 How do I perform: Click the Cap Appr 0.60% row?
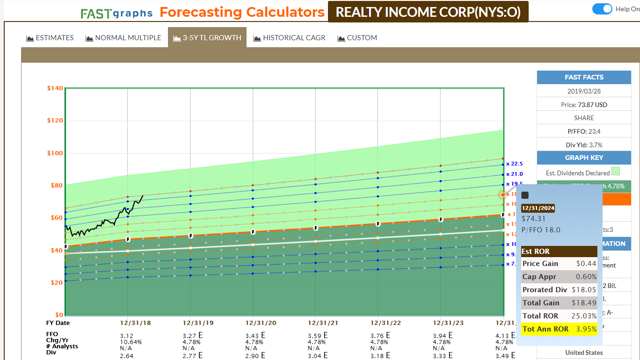(559, 277)
